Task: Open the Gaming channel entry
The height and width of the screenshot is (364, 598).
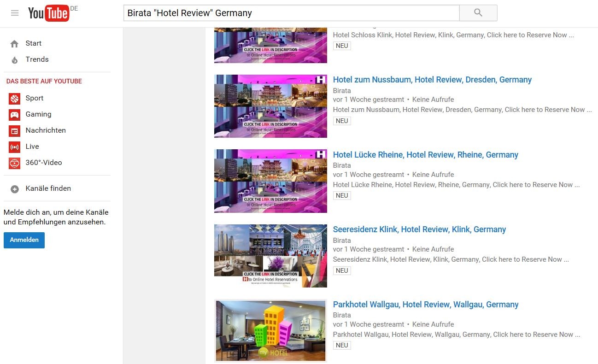Action: click(39, 114)
